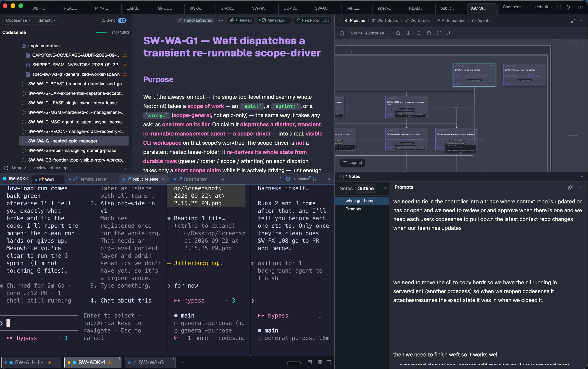Viewport: 588px width, 369px height.
Task: Switch to the Notes view toggle
Action: [x=346, y=188]
